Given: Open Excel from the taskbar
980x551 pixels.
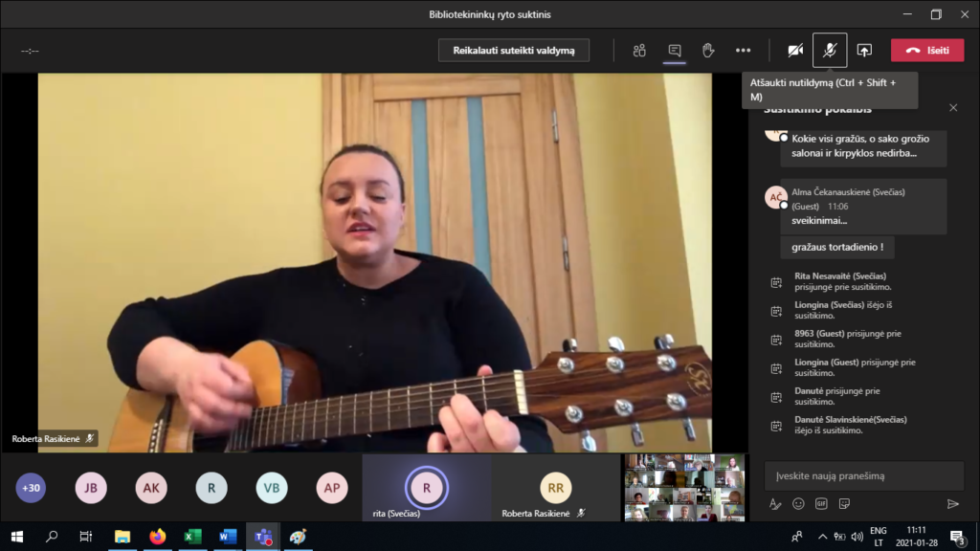Looking at the screenshot, I should (192, 537).
